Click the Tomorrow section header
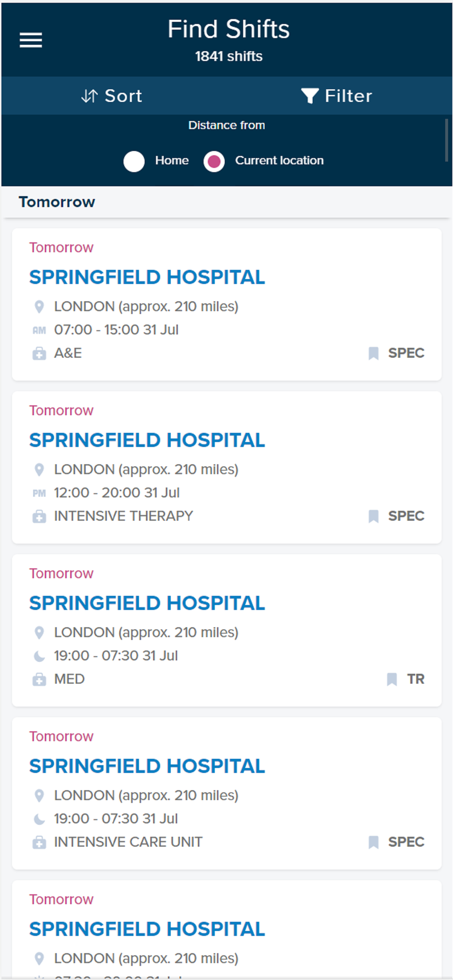Screen dimensions: 453x980 pos(57,202)
